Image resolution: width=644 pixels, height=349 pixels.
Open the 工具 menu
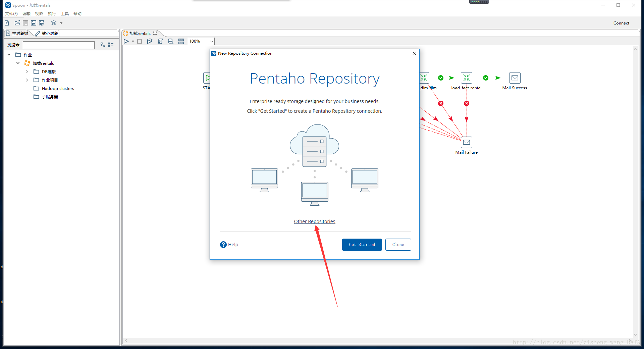pyautogui.click(x=65, y=14)
